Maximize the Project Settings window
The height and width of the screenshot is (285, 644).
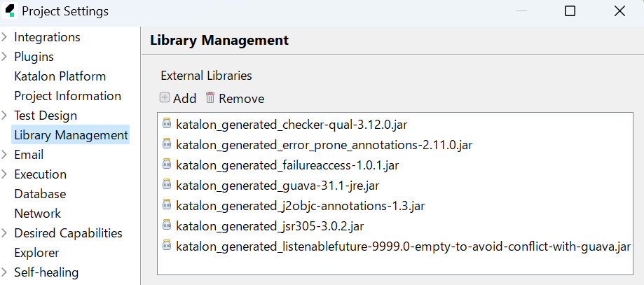pos(570,11)
